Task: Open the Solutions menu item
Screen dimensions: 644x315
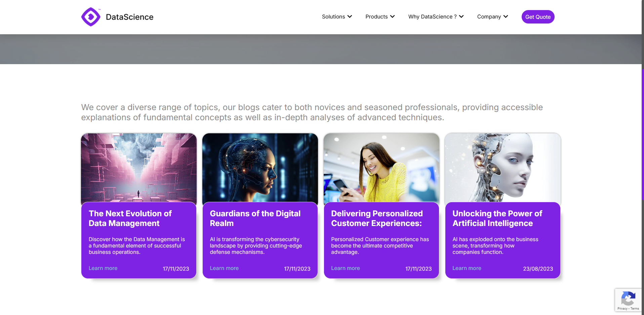Action: (333, 17)
